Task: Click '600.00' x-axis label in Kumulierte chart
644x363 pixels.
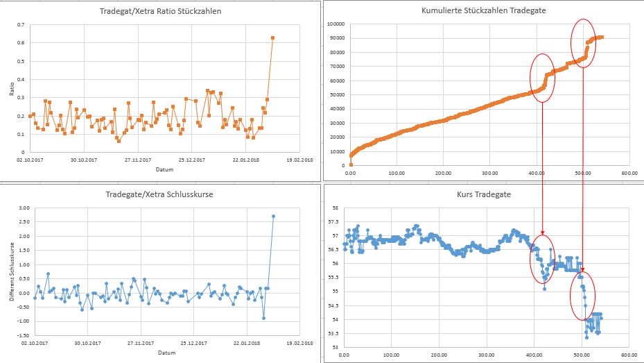Action: pos(629,173)
